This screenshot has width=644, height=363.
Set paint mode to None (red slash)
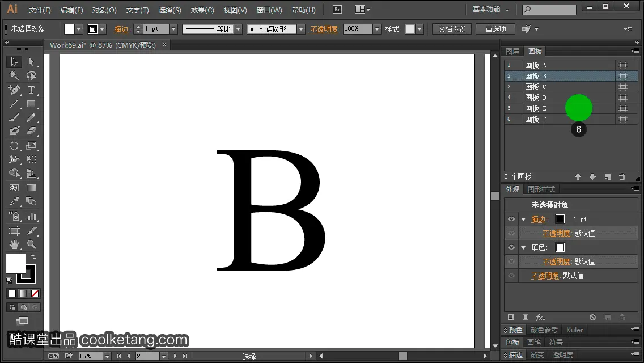35,294
